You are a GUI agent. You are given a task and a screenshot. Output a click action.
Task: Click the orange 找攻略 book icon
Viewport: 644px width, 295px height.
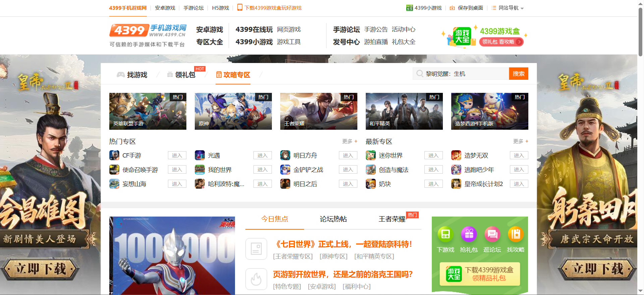tap(516, 234)
